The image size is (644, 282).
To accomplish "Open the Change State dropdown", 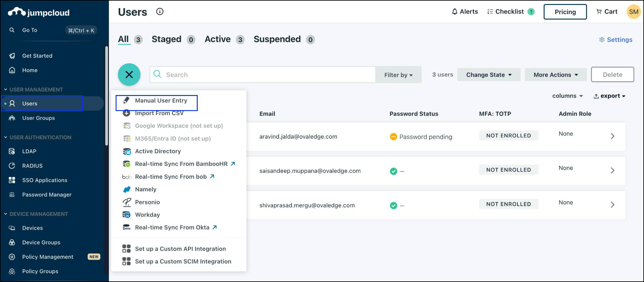I will [489, 75].
